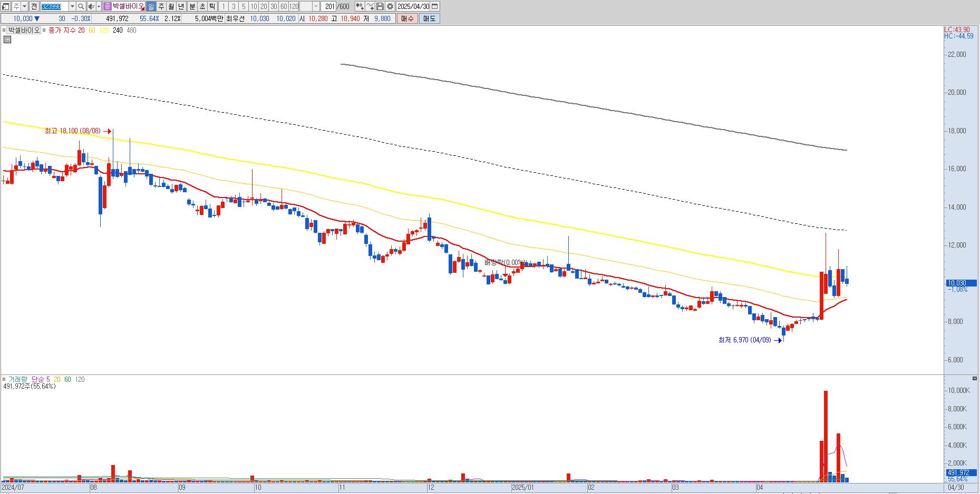
Task: Click the 전 button beside stock code
Action: tap(34, 6)
